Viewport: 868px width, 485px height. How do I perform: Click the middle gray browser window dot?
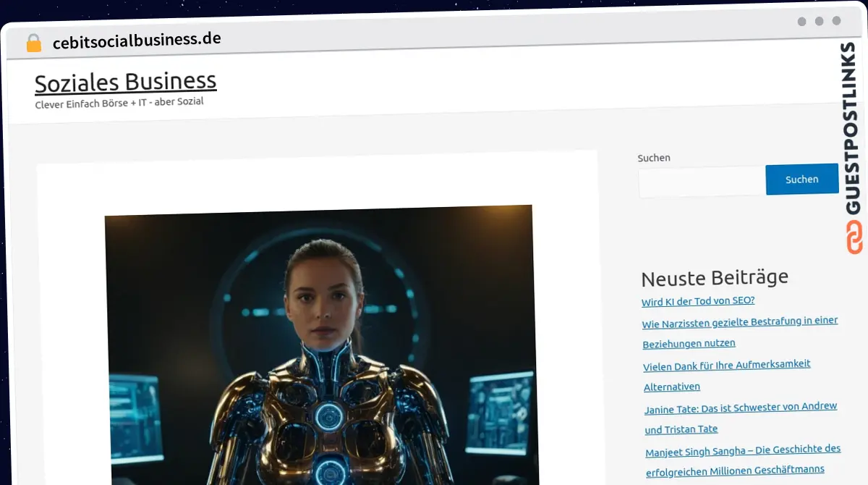click(x=819, y=21)
